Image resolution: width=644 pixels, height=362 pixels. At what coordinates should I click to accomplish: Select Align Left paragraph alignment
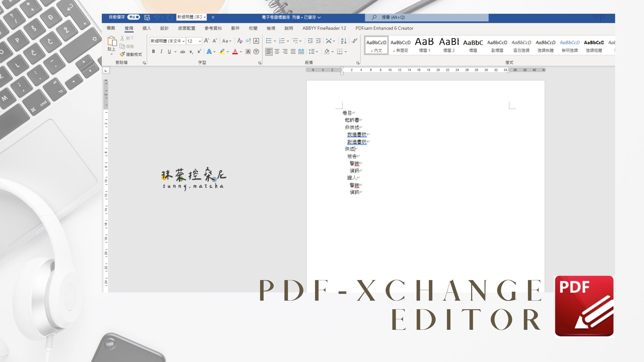click(x=269, y=52)
